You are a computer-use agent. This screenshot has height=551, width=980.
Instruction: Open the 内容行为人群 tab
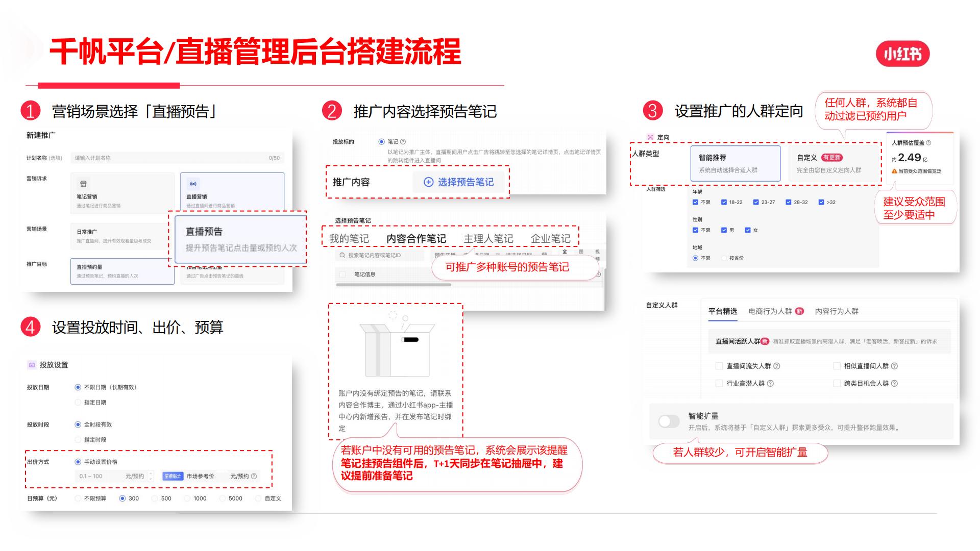coord(837,311)
